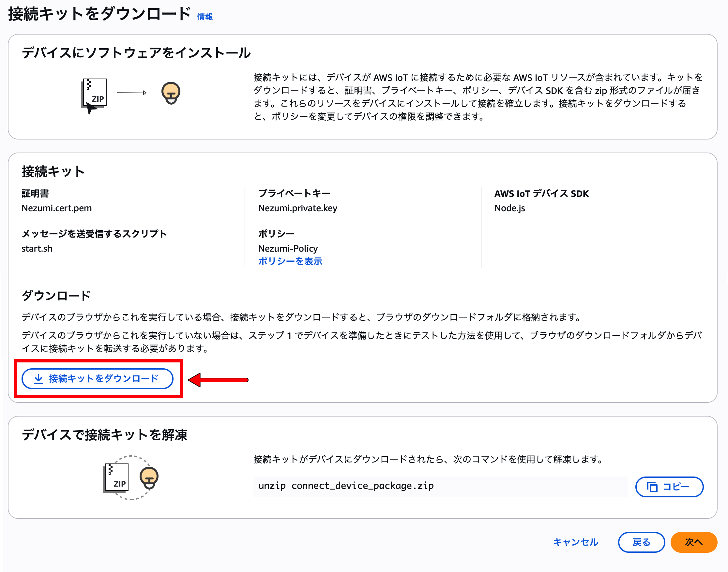Click the ZIP icon in unzip section
The width and height of the screenshot is (728, 572).
coord(116,477)
